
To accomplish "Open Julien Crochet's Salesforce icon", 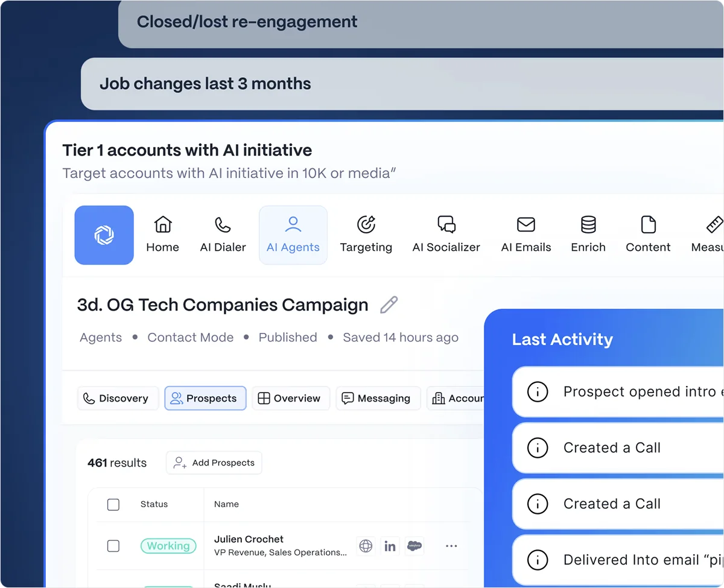I will (x=414, y=546).
